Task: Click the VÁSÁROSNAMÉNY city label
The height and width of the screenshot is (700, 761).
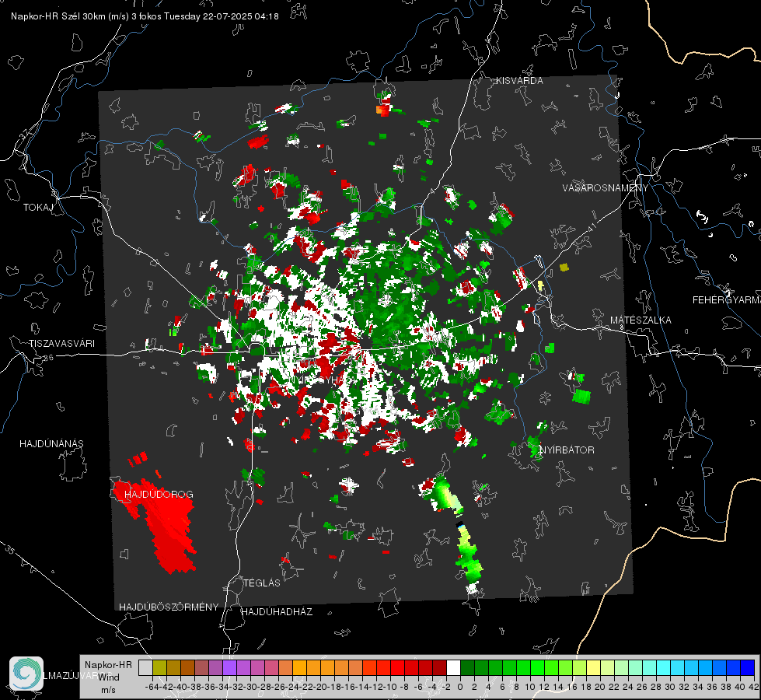Action: [x=606, y=188]
